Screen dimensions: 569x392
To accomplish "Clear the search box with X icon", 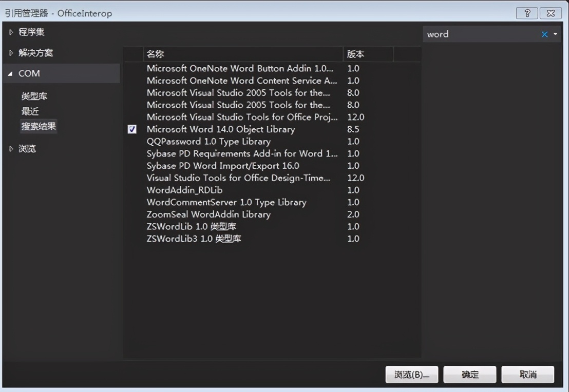I will coord(545,34).
